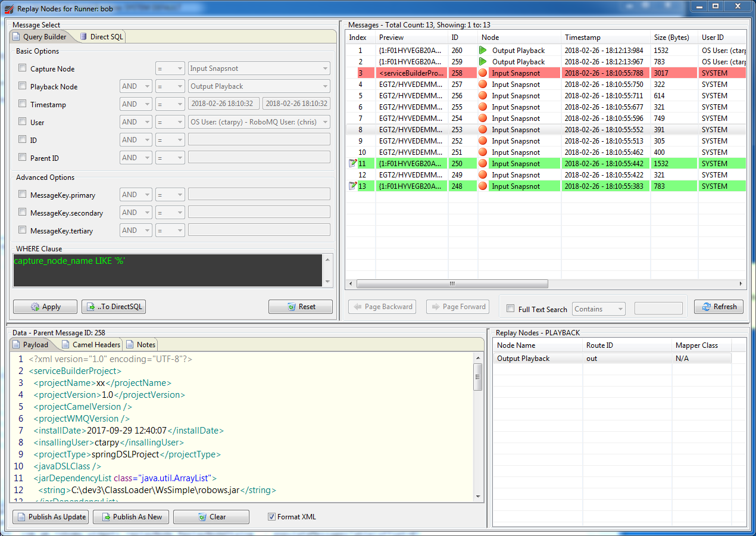Open the User selection dropdown

point(324,122)
